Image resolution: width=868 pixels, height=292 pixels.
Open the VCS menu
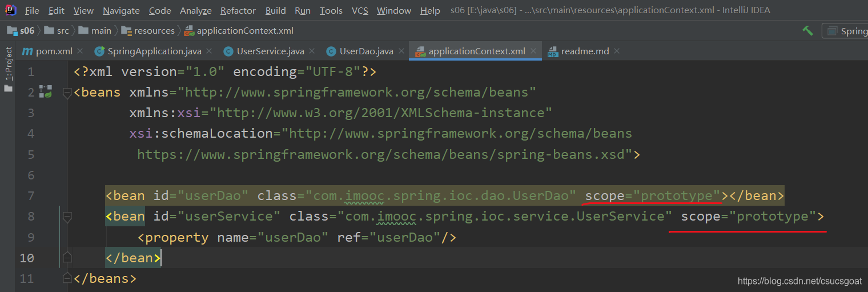click(x=360, y=10)
